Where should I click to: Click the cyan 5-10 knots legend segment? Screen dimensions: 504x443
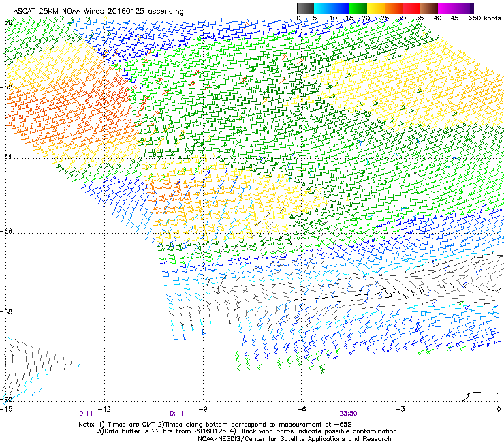click(x=323, y=8)
